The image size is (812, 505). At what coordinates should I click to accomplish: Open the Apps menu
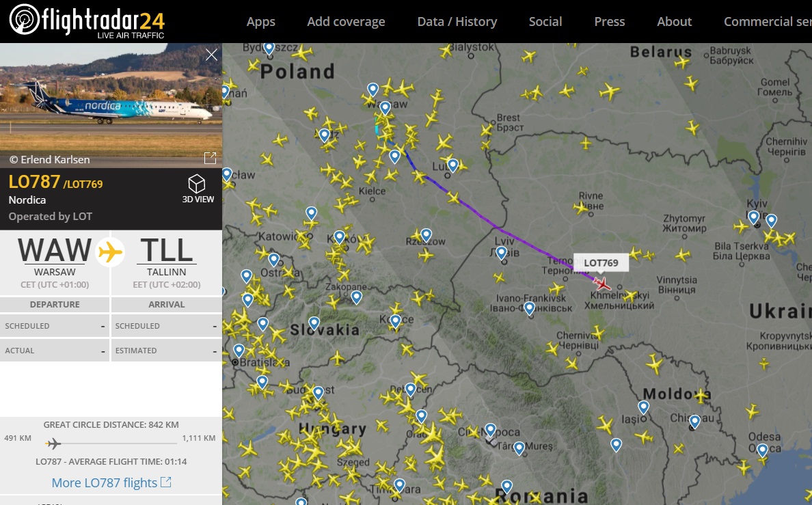tap(260, 22)
